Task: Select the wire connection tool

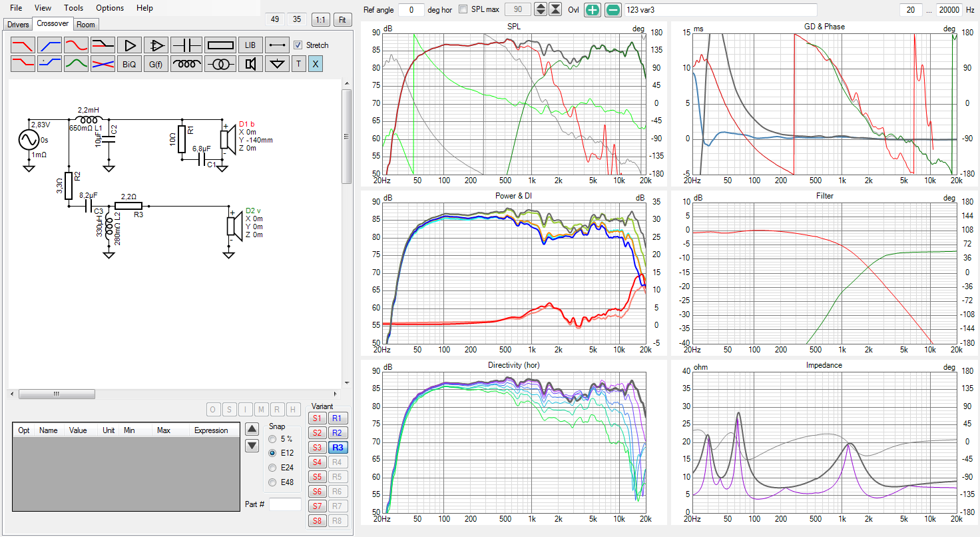Action: pyautogui.click(x=277, y=45)
